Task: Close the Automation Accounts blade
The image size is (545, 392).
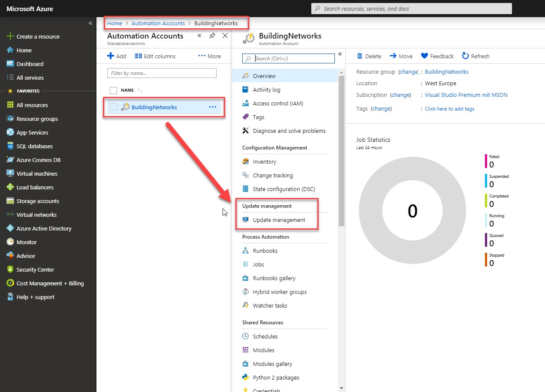Action: coord(225,36)
